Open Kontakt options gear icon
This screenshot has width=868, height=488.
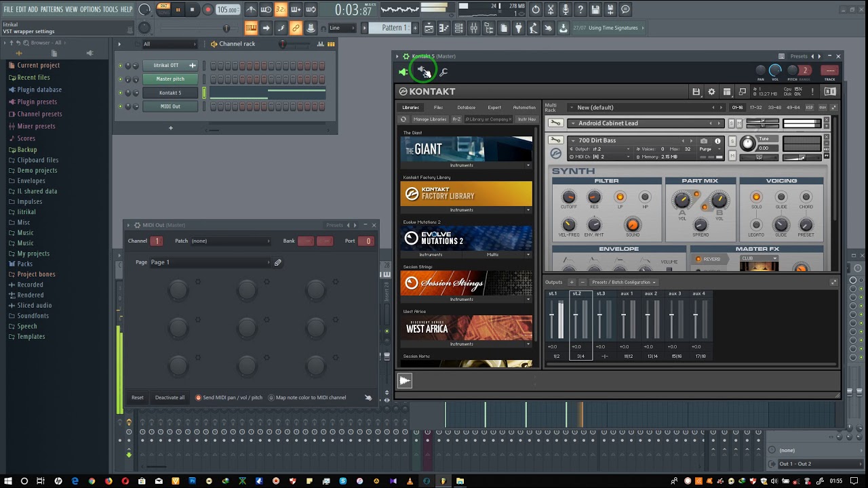(x=711, y=91)
